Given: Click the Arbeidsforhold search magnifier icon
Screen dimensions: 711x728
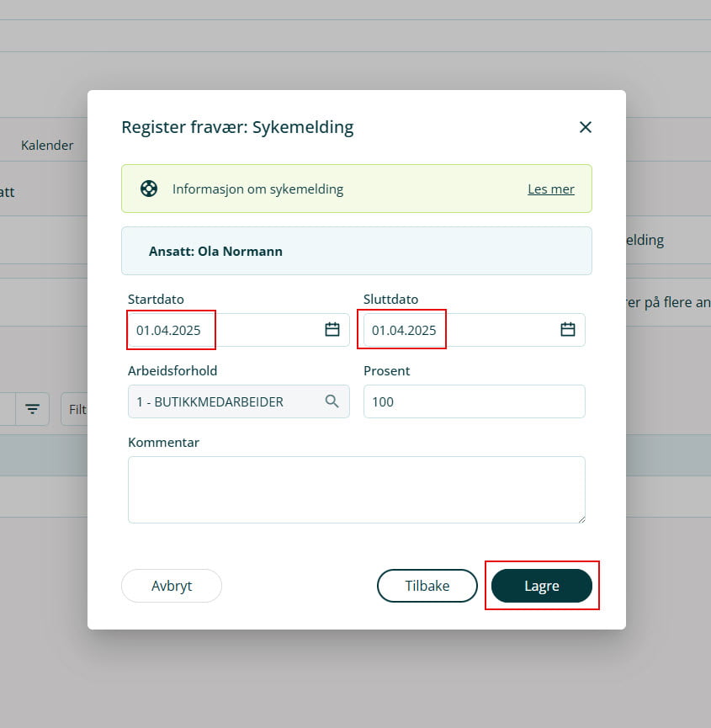Looking at the screenshot, I should (x=332, y=401).
